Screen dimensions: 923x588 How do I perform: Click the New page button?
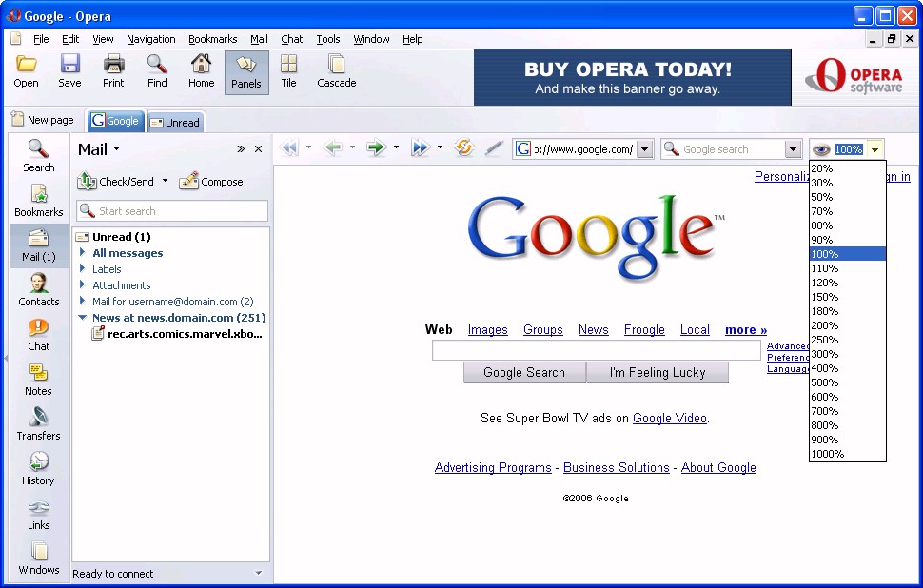tap(43, 120)
